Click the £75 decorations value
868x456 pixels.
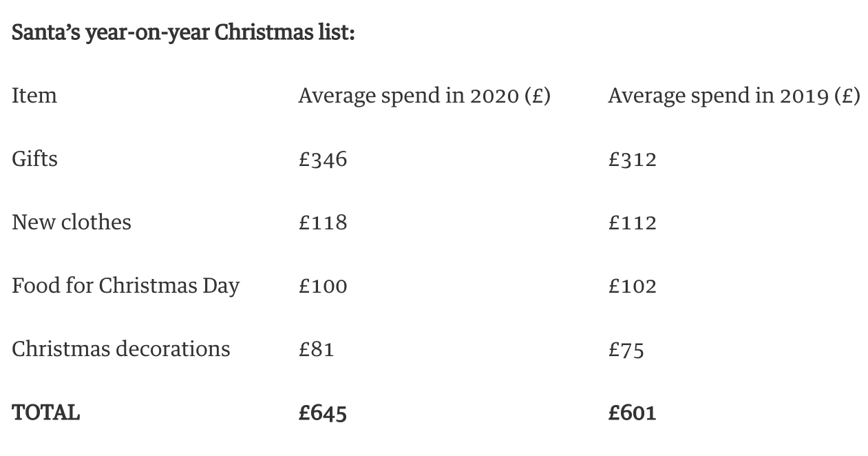tap(626, 349)
